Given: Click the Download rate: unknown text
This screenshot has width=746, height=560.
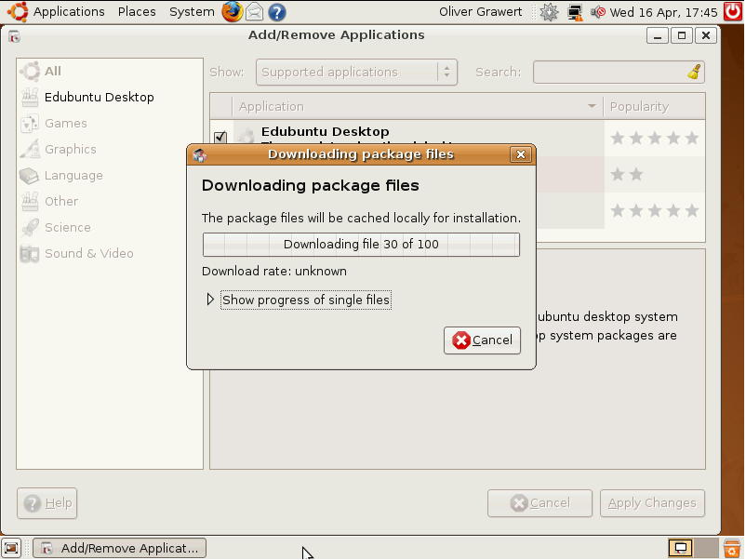Looking at the screenshot, I should (x=274, y=272).
